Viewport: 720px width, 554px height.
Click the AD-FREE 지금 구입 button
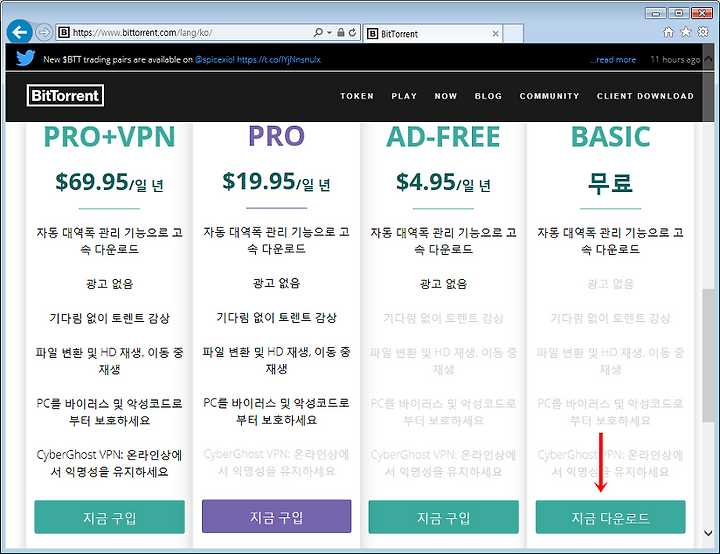click(444, 517)
